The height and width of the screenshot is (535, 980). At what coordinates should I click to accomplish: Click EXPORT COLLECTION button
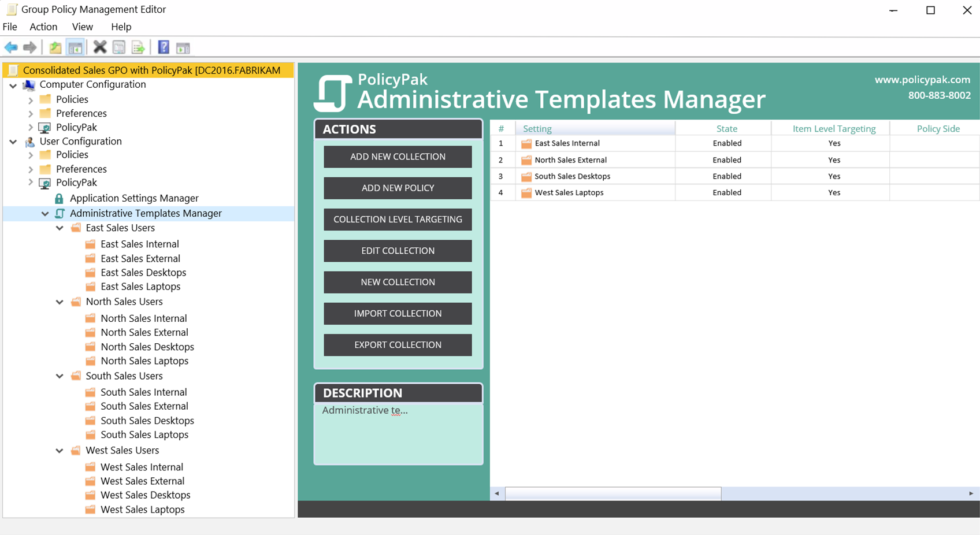(x=398, y=345)
